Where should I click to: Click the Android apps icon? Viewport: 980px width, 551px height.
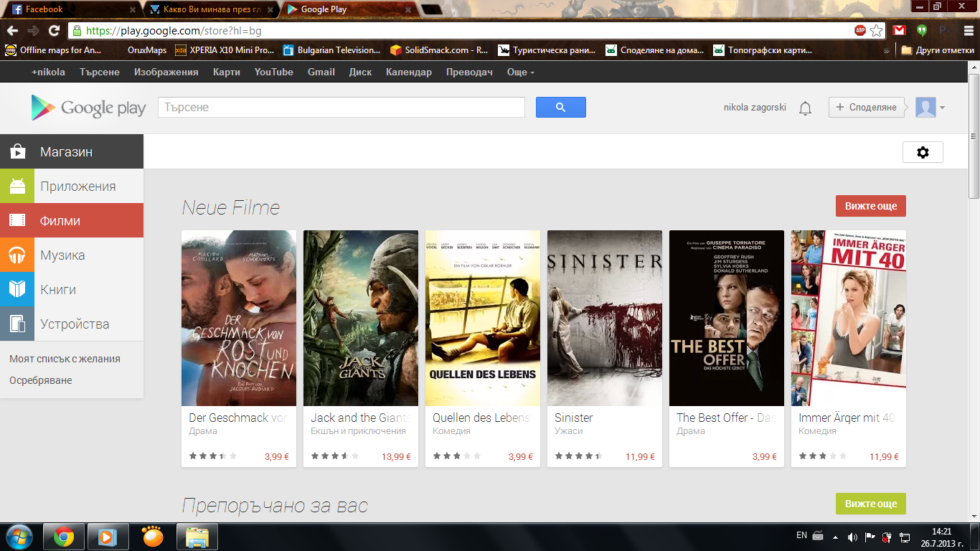tap(17, 186)
